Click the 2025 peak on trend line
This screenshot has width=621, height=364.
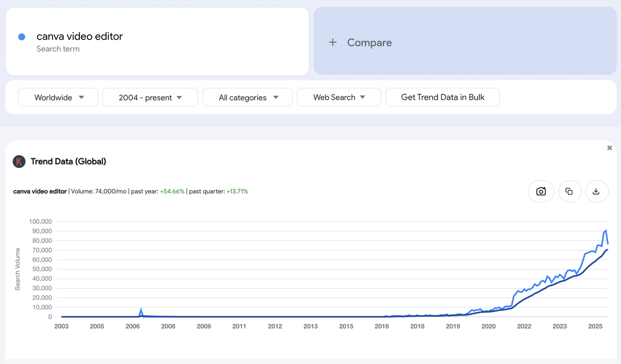pos(606,231)
